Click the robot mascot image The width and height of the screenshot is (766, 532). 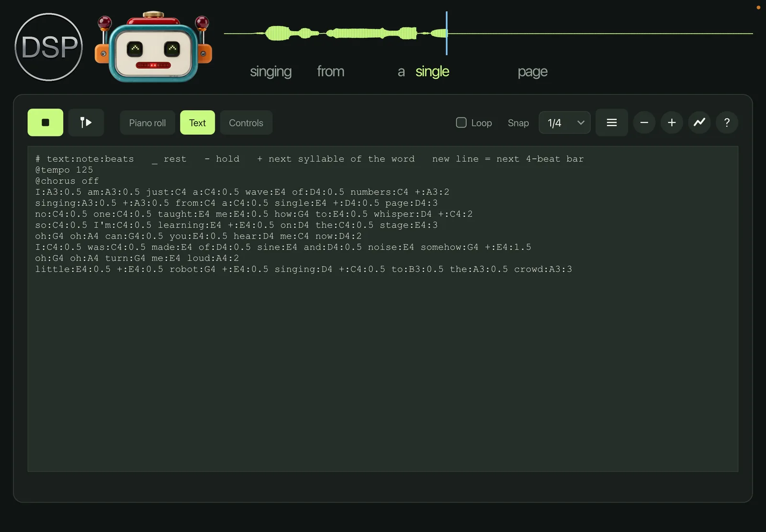point(153,47)
